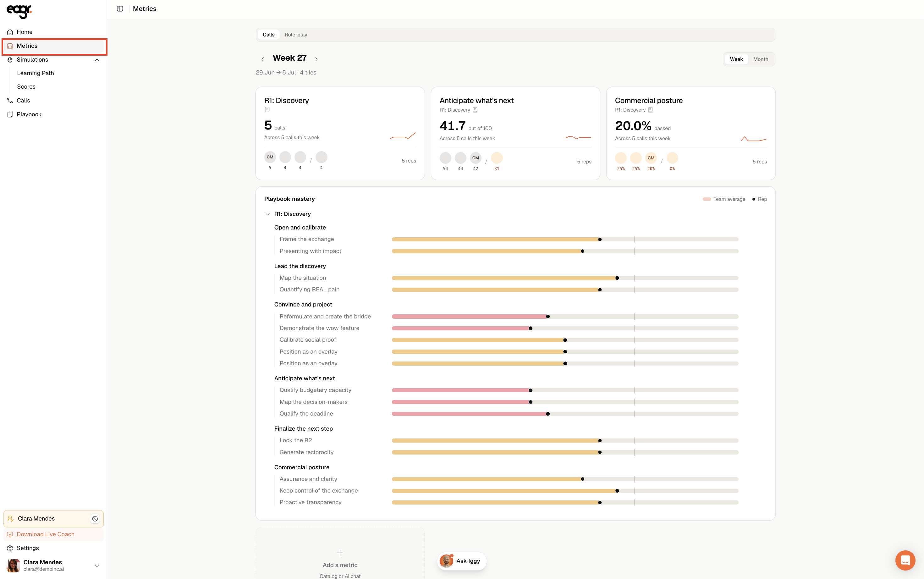Click Download Live Coach link
Viewport: 924px width, 579px height.
[x=54, y=535]
